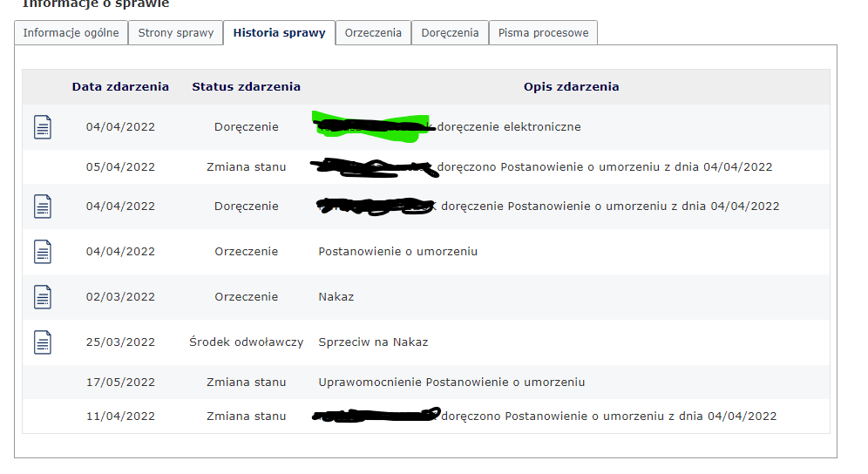Open document icon for Sprzeciw na Nakaz row
The image size is (868, 474).
coord(43,342)
